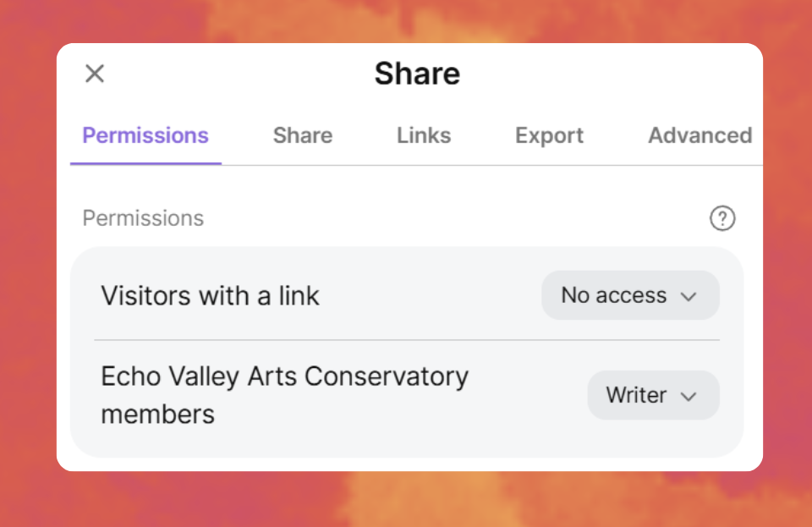Select the Export tab
The width and height of the screenshot is (812, 527).
[x=549, y=135]
